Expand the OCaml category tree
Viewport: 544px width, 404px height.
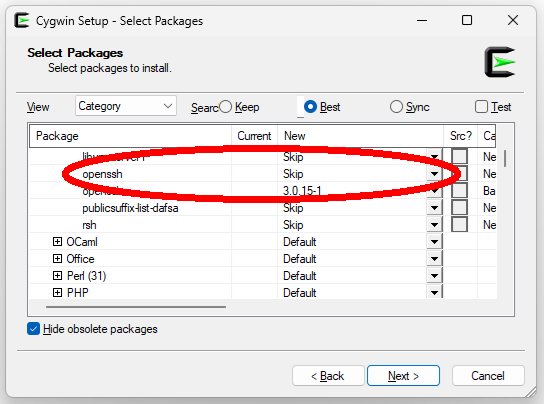click(x=57, y=242)
